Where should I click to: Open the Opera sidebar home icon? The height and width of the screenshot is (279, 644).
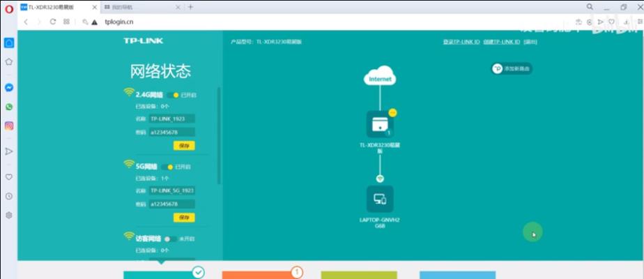(9, 43)
